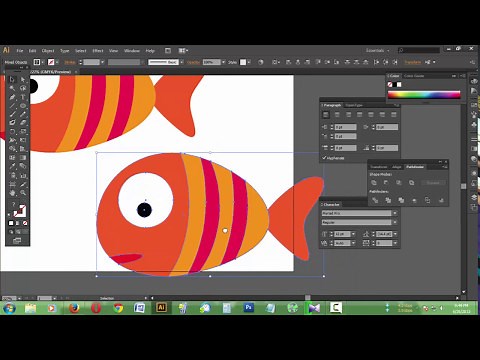The height and width of the screenshot is (360, 480).
Task: Select the Direct Selection tool
Action: pos(23,79)
